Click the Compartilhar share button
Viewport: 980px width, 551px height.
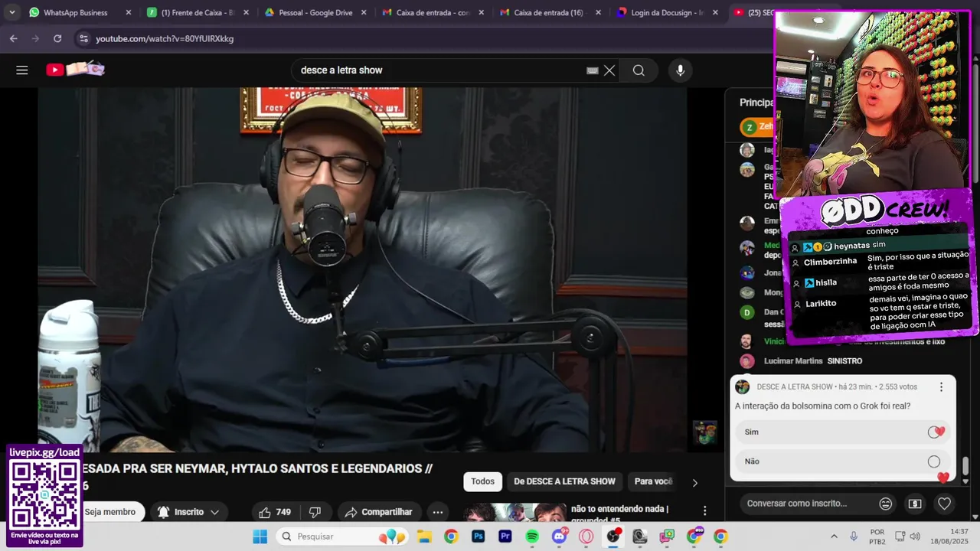click(x=378, y=512)
